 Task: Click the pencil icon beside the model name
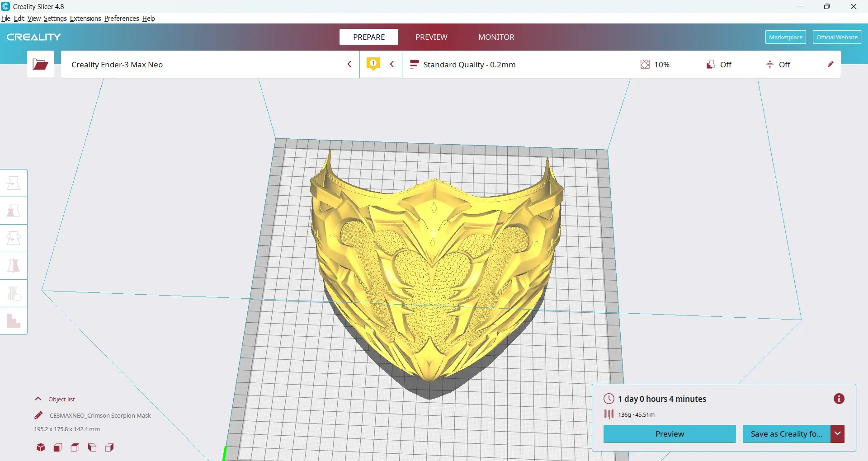coord(38,415)
